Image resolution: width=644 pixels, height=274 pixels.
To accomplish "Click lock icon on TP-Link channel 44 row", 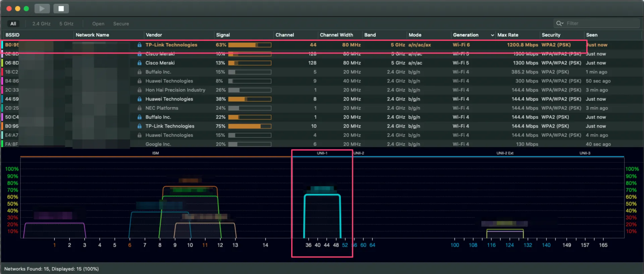I will coord(139,45).
